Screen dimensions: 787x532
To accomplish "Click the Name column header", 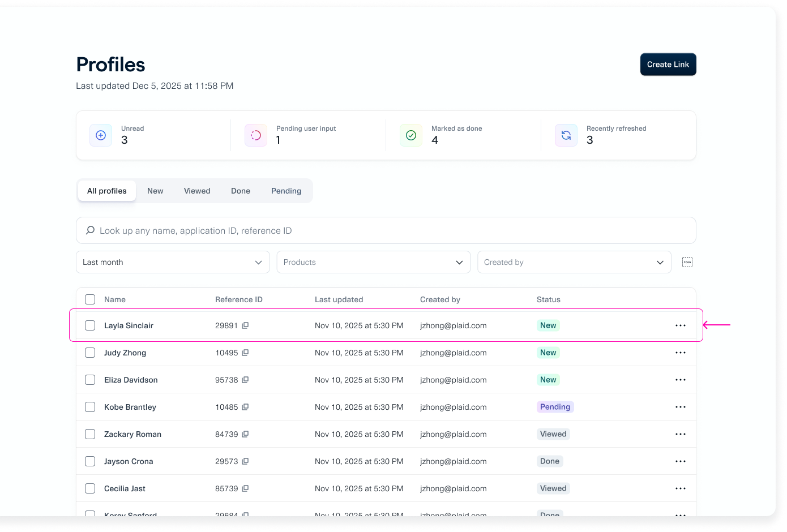I will (115, 299).
